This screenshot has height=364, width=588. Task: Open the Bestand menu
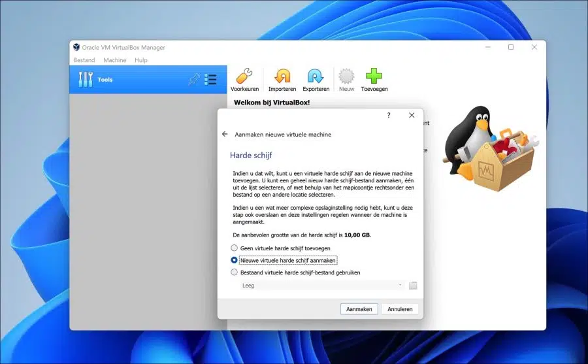(x=84, y=60)
